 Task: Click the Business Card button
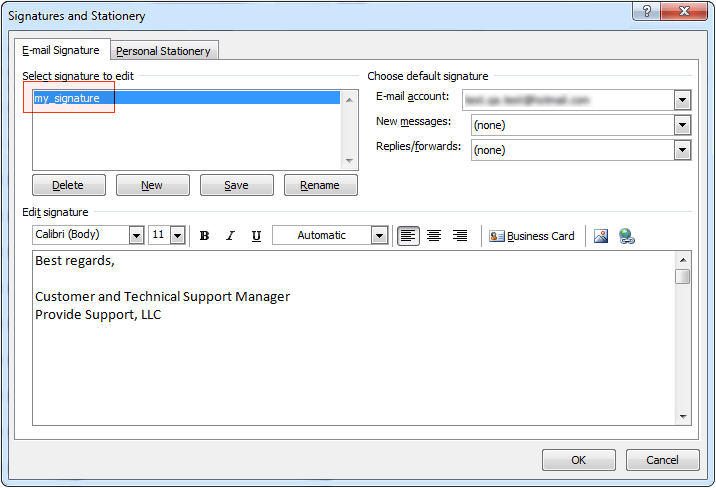click(532, 236)
